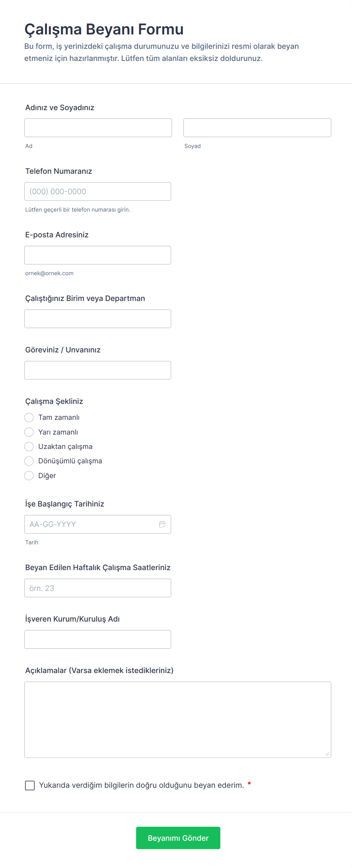
Task: Select the Tam zamanlı radio option
Action: [x=29, y=418]
